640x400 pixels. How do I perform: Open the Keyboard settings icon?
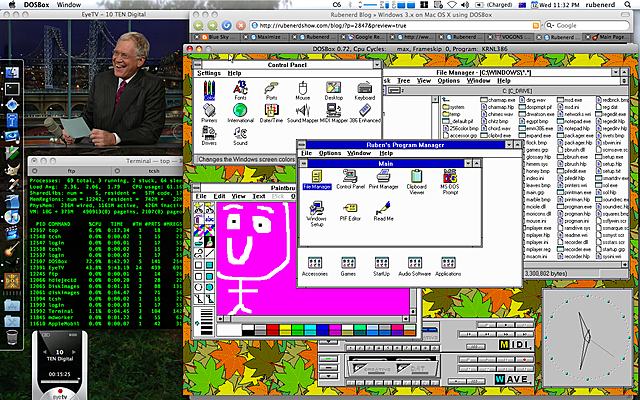[x=364, y=90]
